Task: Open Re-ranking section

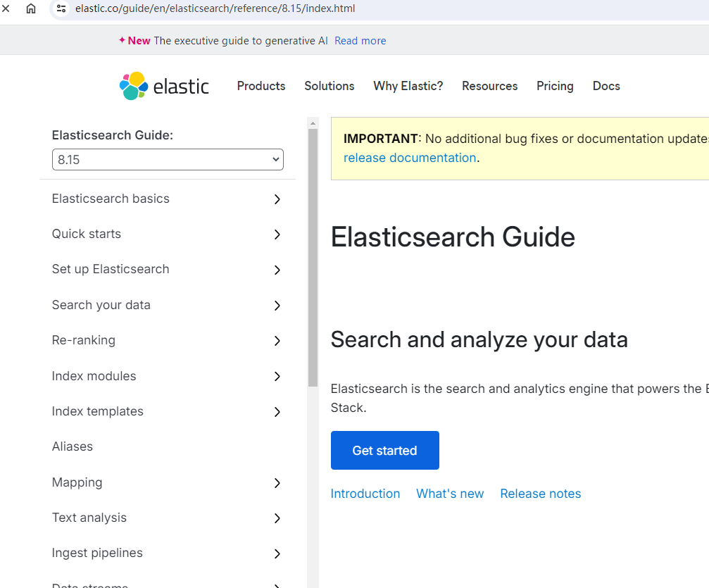Action: [x=84, y=340]
